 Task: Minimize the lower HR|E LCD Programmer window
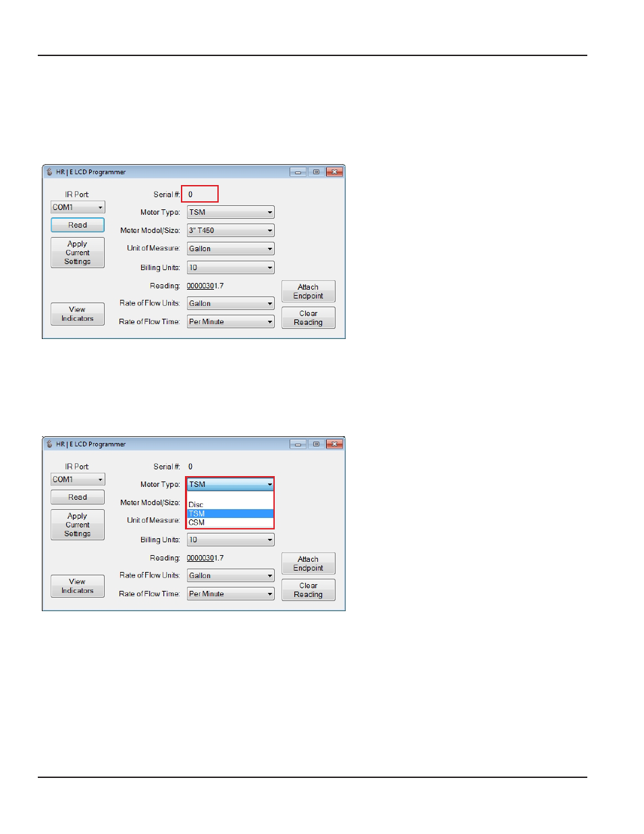coord(298,444)
